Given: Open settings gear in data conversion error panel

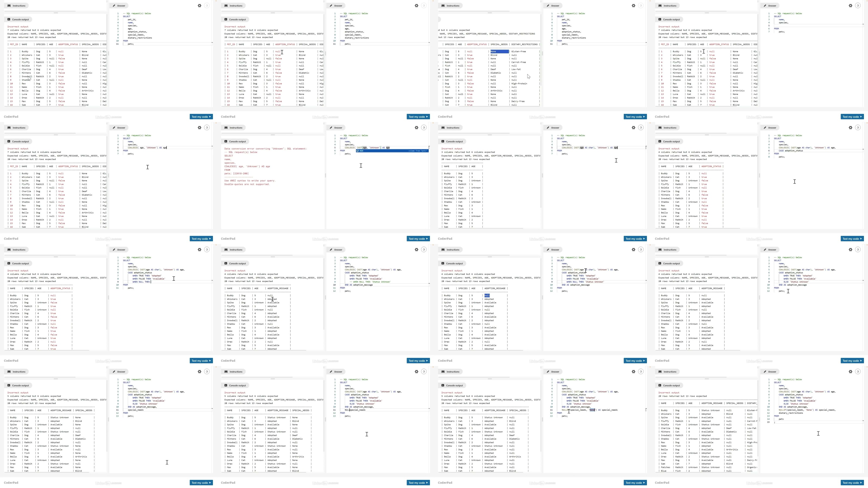Looking at the screenshot, I should (416, 128).
